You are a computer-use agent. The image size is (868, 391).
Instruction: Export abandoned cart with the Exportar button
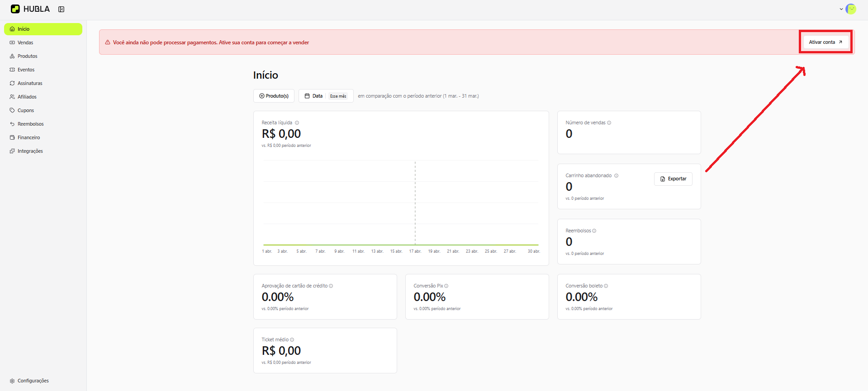673,179
